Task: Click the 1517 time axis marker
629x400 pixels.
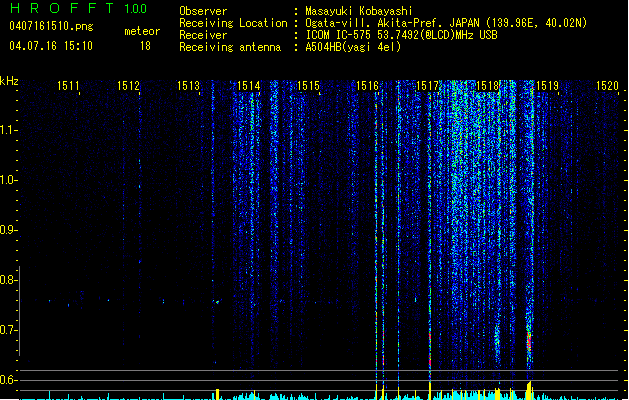Action: [x=428, y=86]
